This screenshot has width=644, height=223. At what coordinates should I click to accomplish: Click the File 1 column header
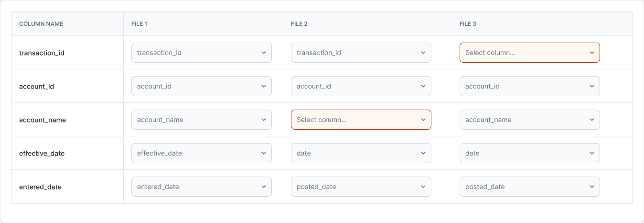(x=139, y=24)
